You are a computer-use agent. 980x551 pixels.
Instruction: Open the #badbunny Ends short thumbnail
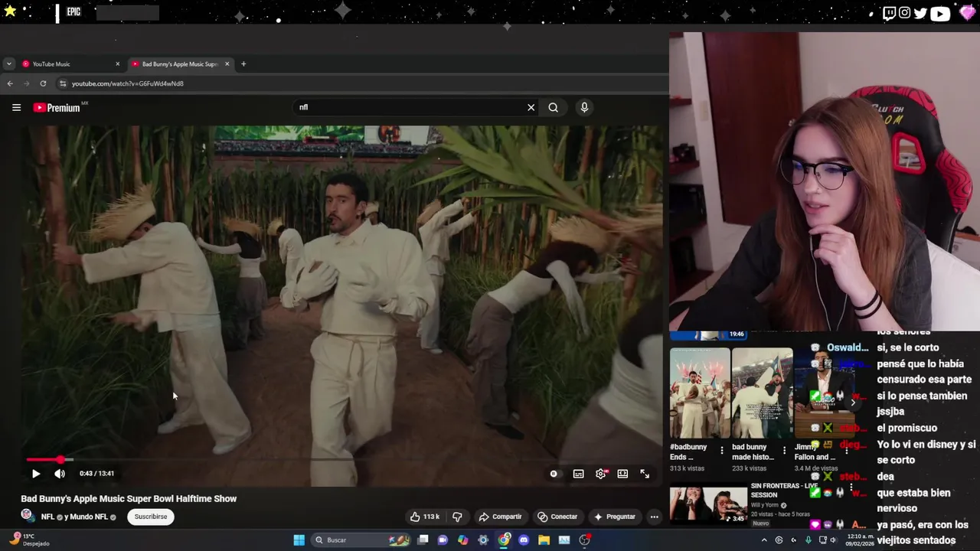click(700, 393)
